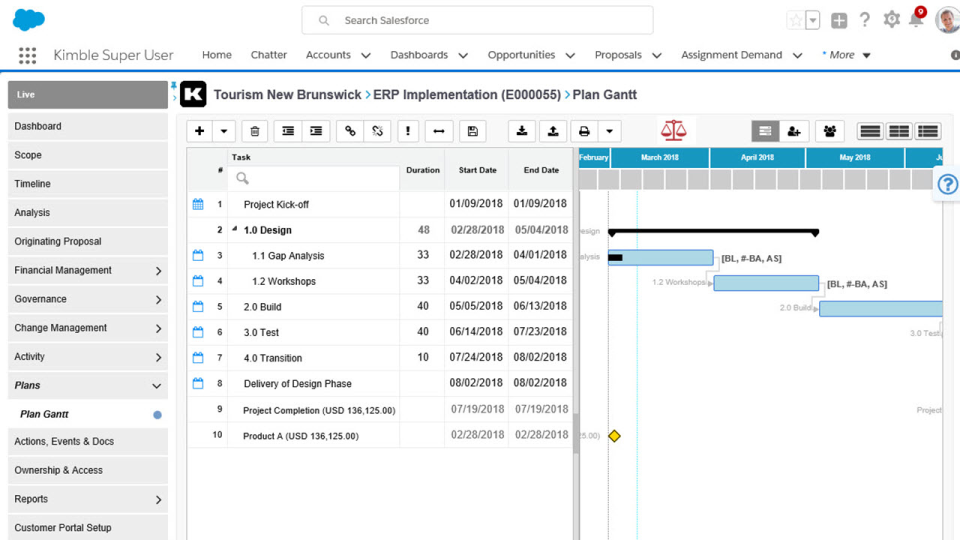Screen dimensions: 960x540
Task: Click the print icon
Action: tap(584, 131)
